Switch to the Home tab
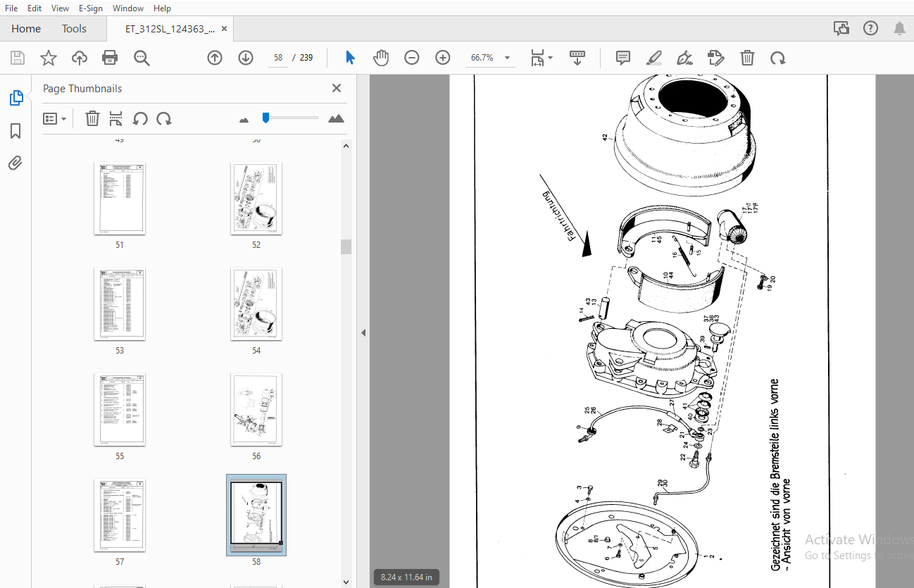The width and height of the screenshot is (914, 588). (26, 29)
